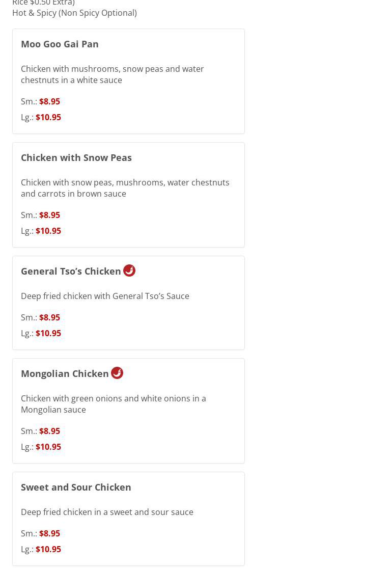This screenshot has height=568, width=392.
Task: Choose large $10.95 price for Moo Goo Gai Pan
Action: (48, 117)
